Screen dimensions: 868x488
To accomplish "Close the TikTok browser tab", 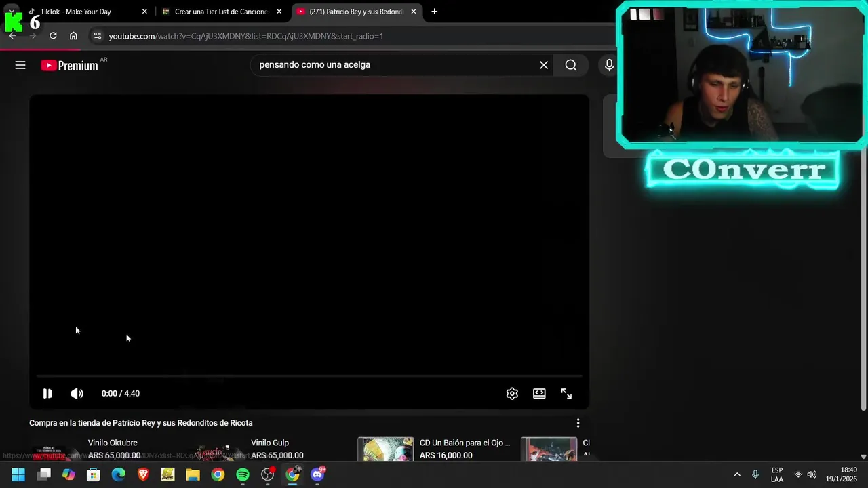I will coord(144,12).
